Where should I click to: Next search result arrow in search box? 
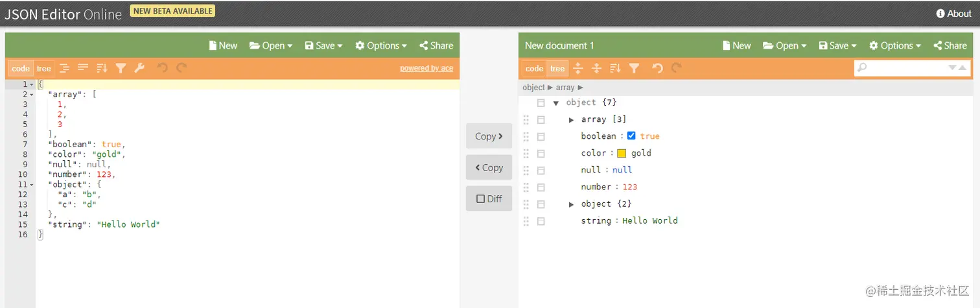tap(952, 67)
